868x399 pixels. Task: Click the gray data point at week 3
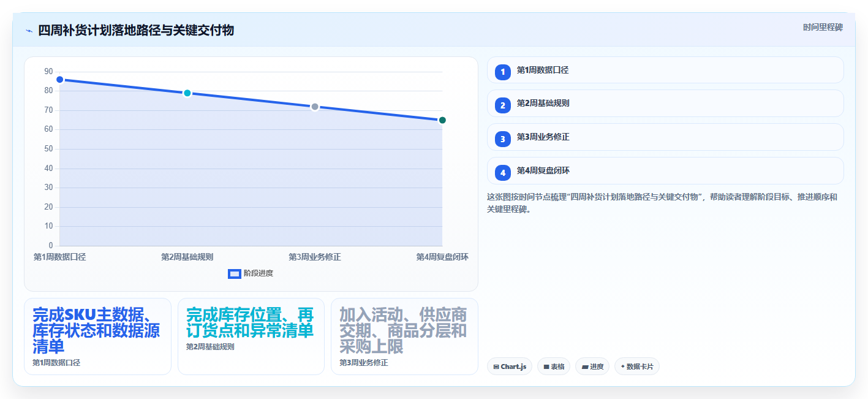tap(315, 107)
